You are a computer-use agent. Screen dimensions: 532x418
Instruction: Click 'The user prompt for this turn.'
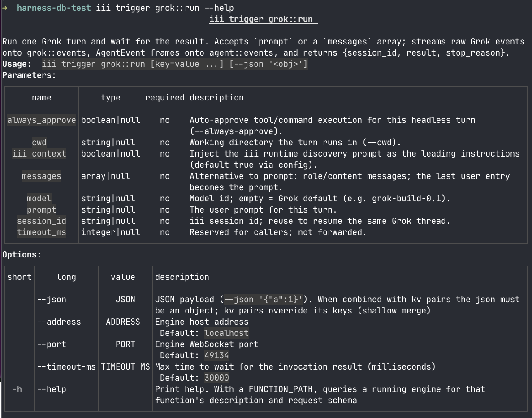click(x=263, y=210)
